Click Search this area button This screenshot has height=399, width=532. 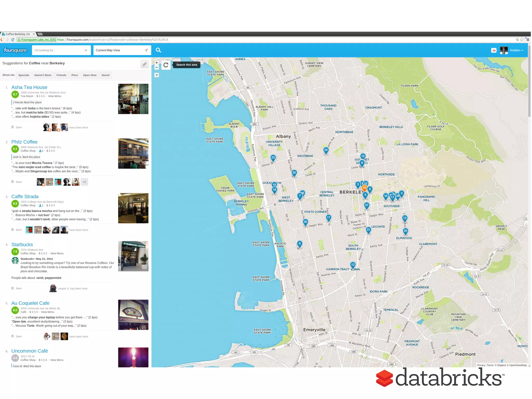pyautogui.click(x=187, y=65)
